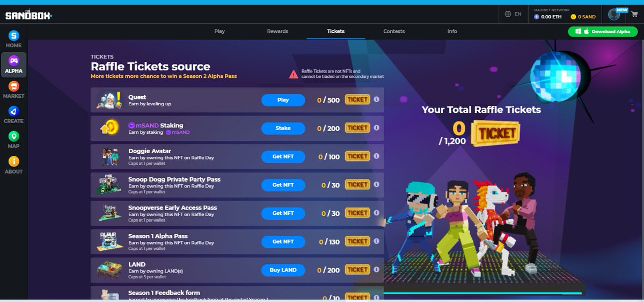
Task: Click the Stake button for mSAND Staking
Action: [283, 128]
